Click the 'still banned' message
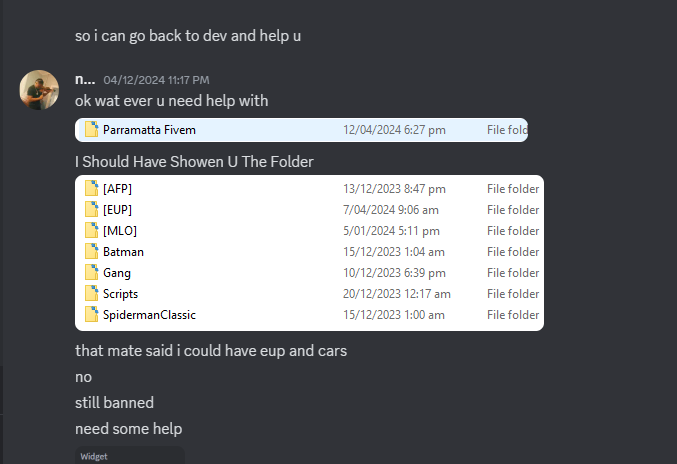 114,403
